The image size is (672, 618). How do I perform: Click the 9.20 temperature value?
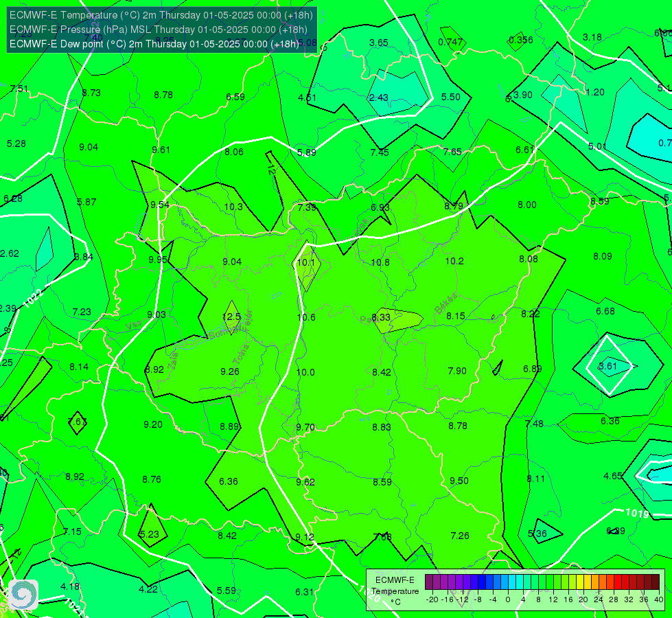(x=153, y=425)
